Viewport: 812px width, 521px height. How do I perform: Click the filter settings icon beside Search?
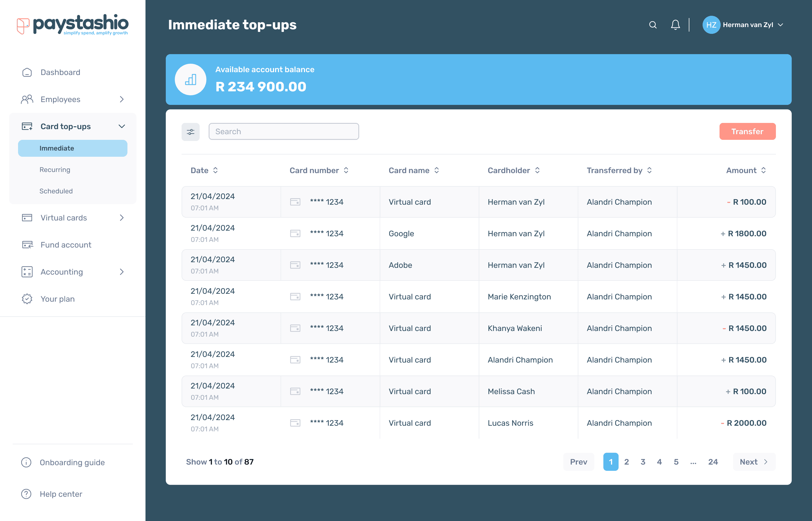click(x=191, y=132)
